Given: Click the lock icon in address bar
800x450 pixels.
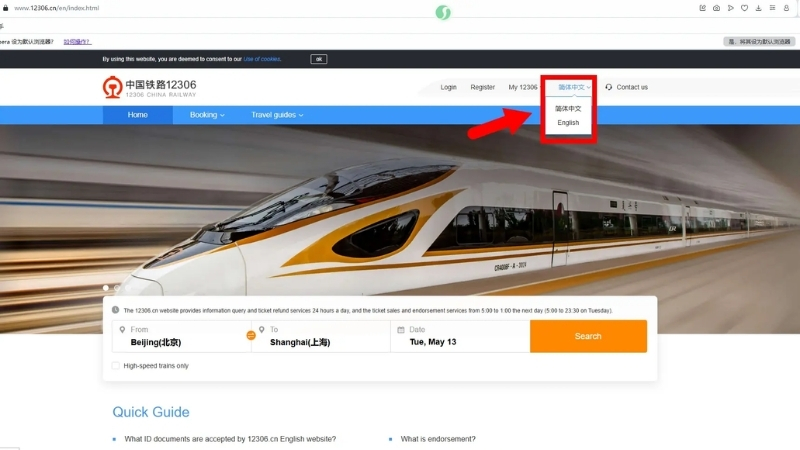Looking at the screenshot, I should tap(6, 8).
